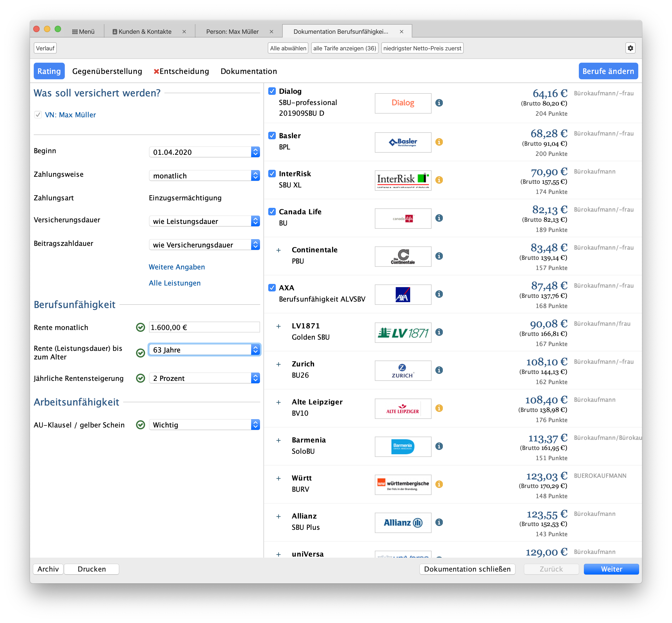Click the orange info icon for Alte Leipziger
Viewport: 672px width, 623px height.
439,408
